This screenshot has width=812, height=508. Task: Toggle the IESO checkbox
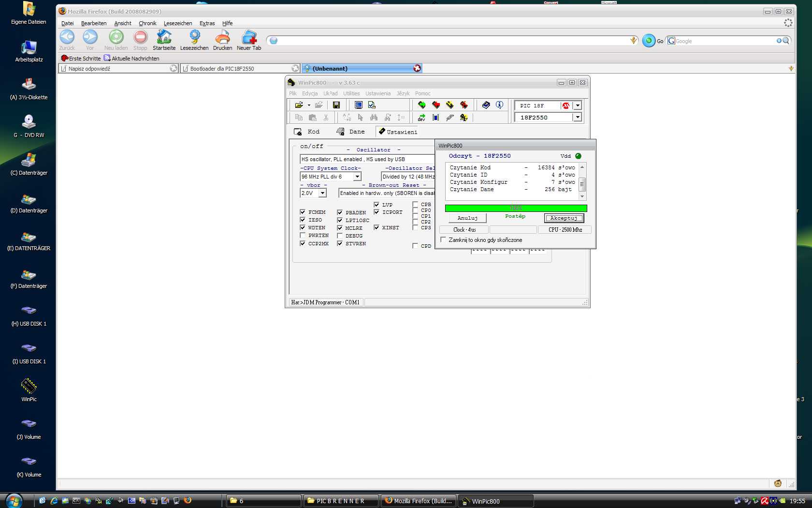tap(303, 220)
